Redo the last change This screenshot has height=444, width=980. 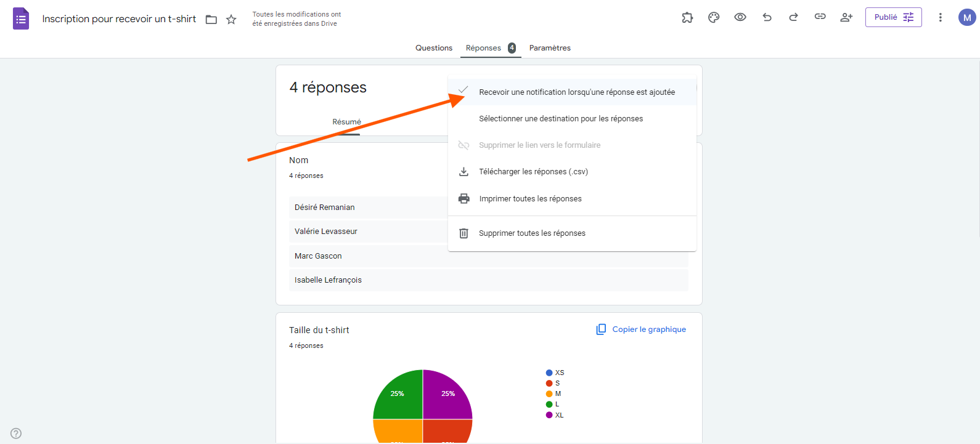793,17
